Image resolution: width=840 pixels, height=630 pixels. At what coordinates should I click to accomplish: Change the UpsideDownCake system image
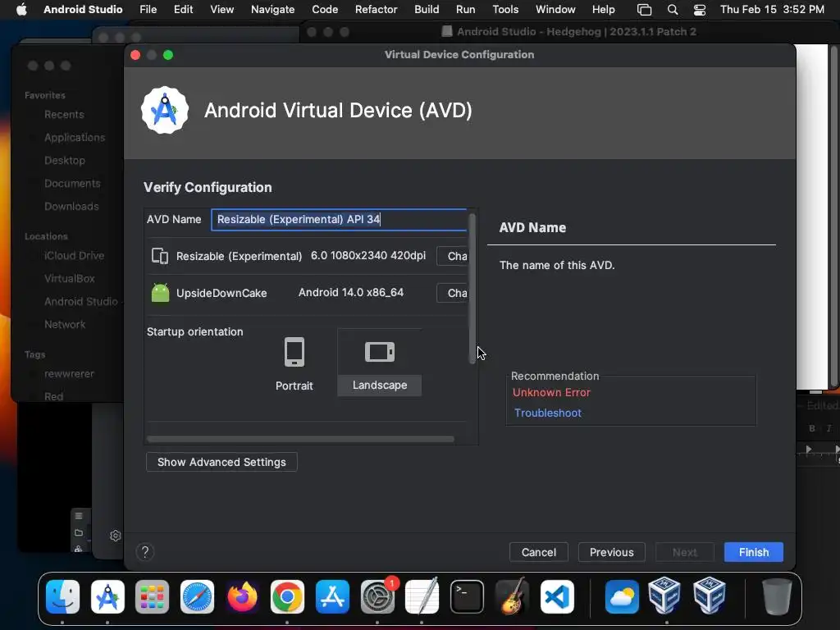(453, 293)
